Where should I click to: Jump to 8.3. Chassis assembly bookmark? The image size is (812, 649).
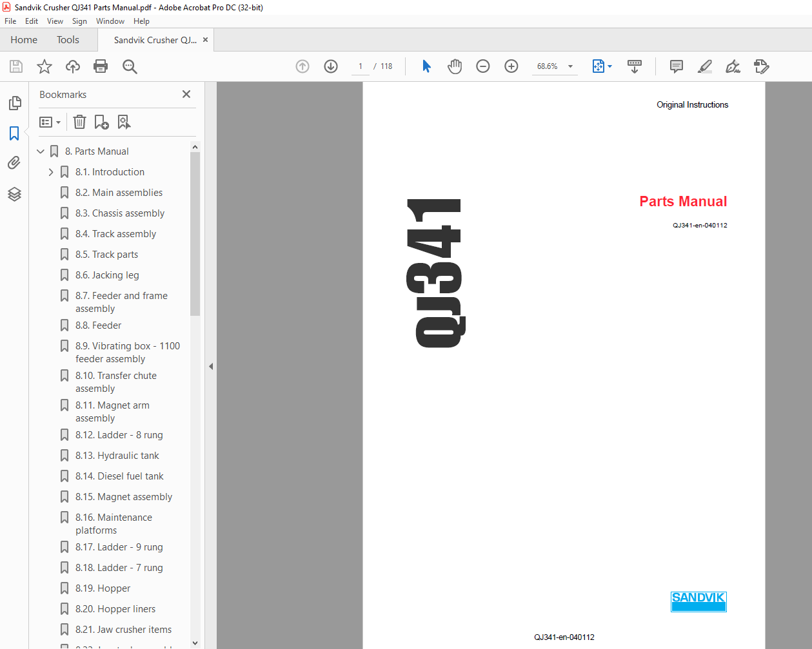click(x=120, y=213)
